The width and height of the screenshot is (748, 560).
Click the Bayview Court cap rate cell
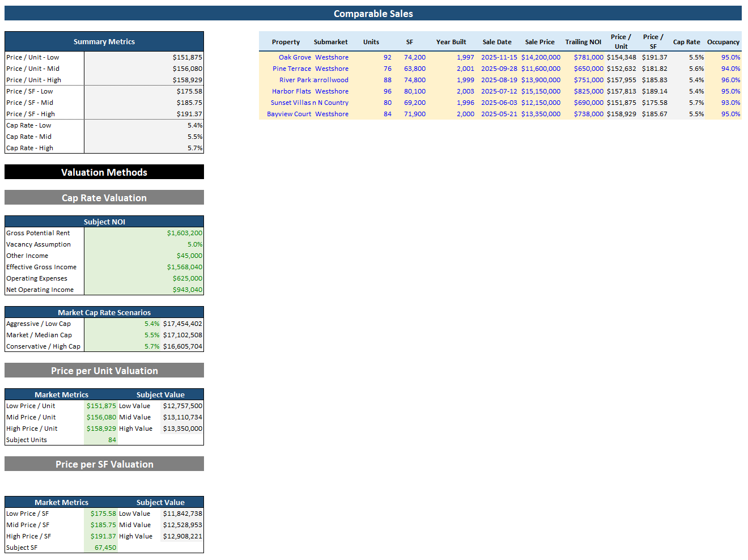point(686,113)
